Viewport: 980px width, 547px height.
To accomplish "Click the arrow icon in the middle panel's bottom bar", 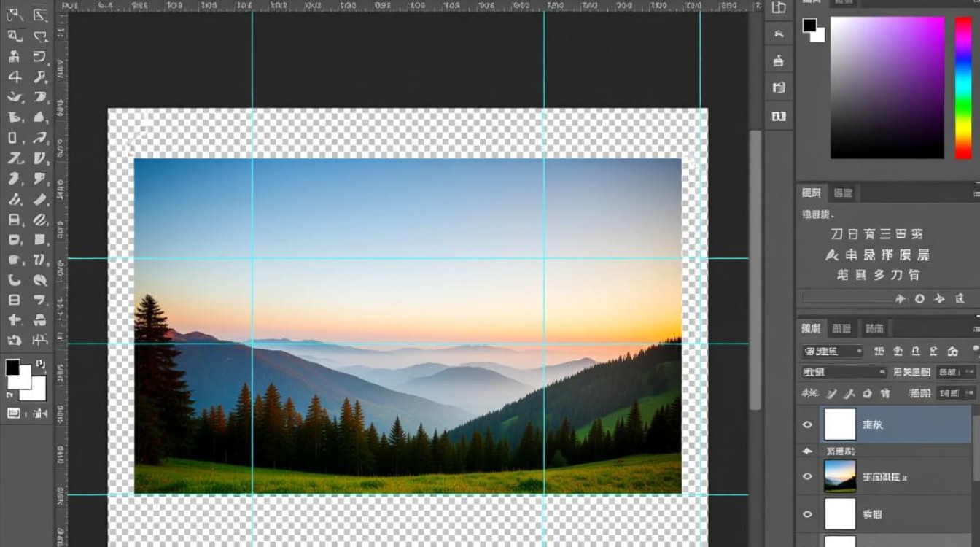I will 900,298.
